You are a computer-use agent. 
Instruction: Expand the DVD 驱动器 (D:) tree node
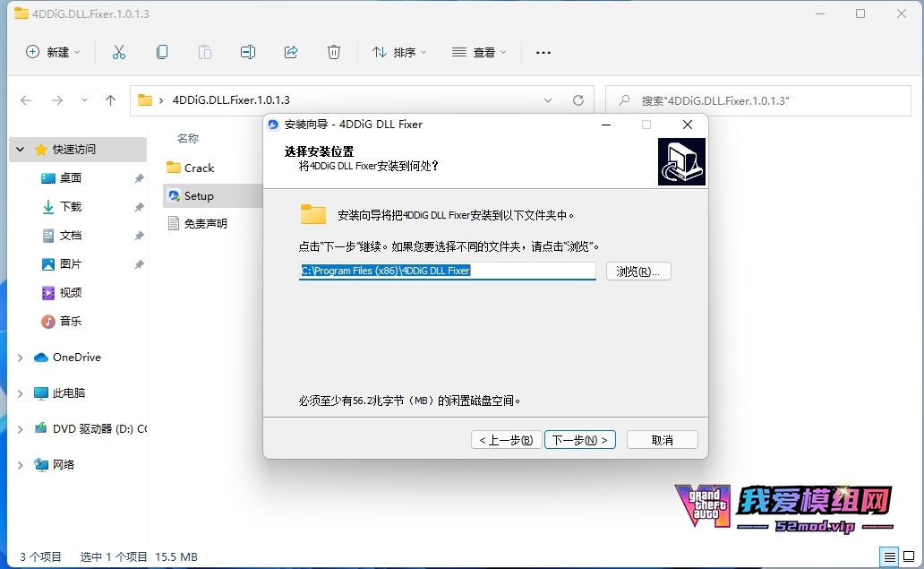21,429
